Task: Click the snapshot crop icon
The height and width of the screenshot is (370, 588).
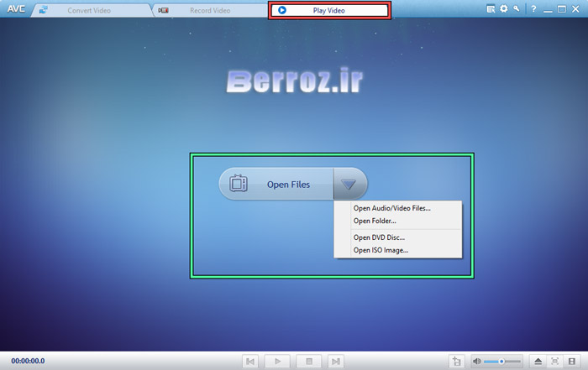Action: pos(456,362)
